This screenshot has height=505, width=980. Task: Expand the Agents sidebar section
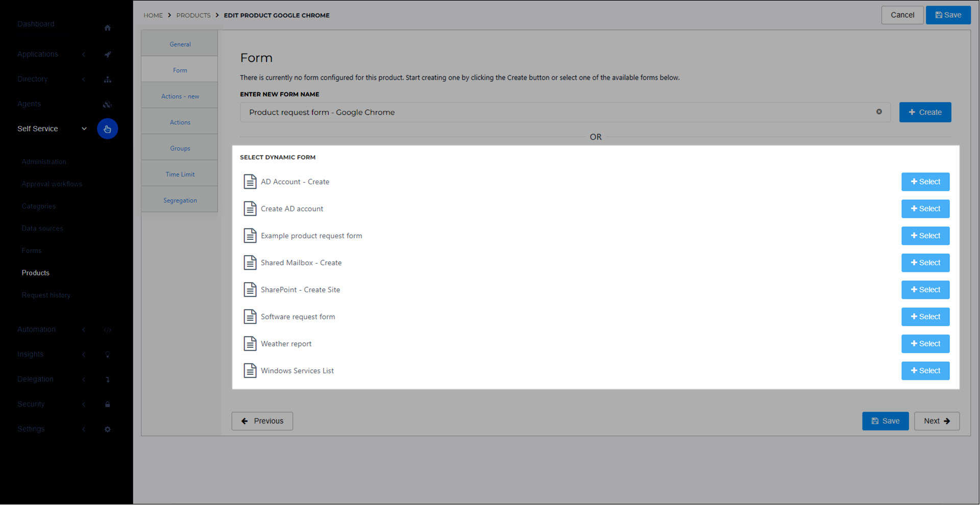pos(29,104)
